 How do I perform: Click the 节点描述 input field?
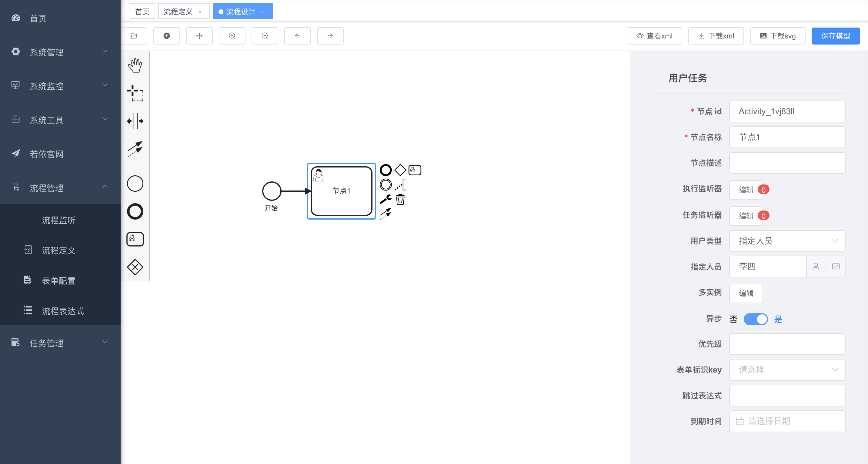(x=787, y=163)
